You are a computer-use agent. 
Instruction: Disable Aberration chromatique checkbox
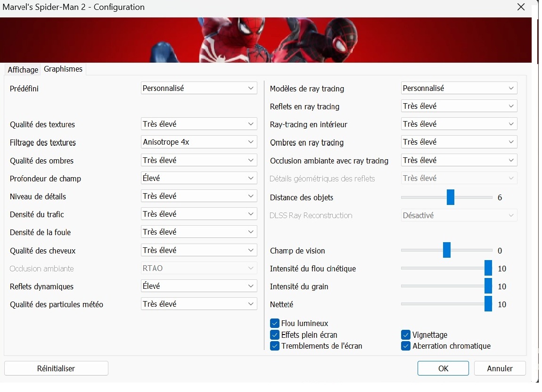point(406,346)
